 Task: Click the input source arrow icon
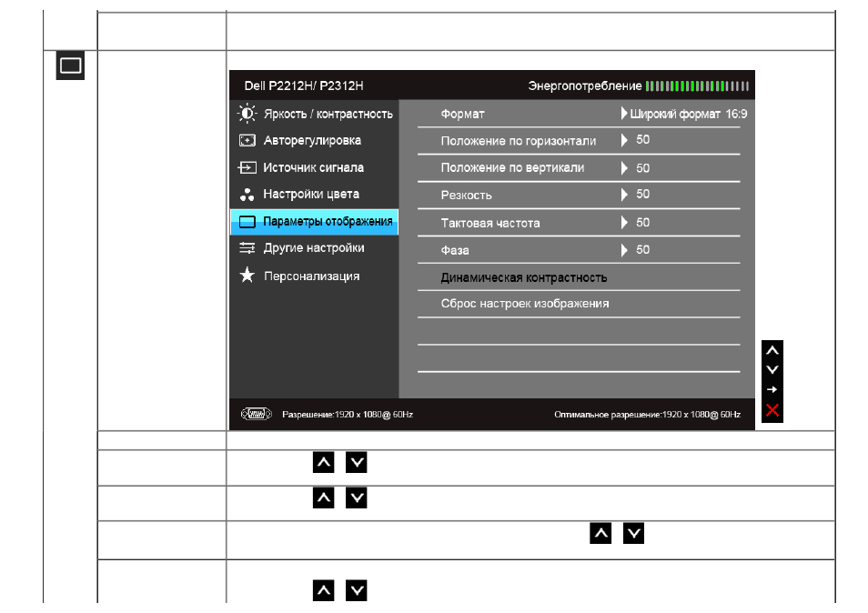pyautogui.click(x=247, y=167)
